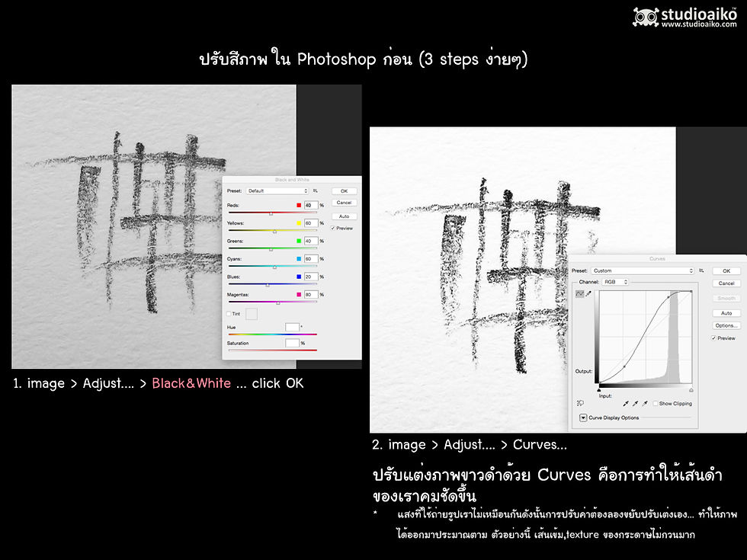Click the Hue value input field

pyautogui.click(x=292, y=327)
